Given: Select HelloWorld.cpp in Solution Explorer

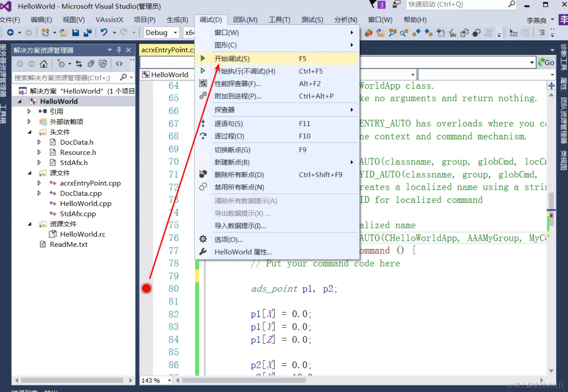Looking at the screenshot, I should [x=86, y=204].
